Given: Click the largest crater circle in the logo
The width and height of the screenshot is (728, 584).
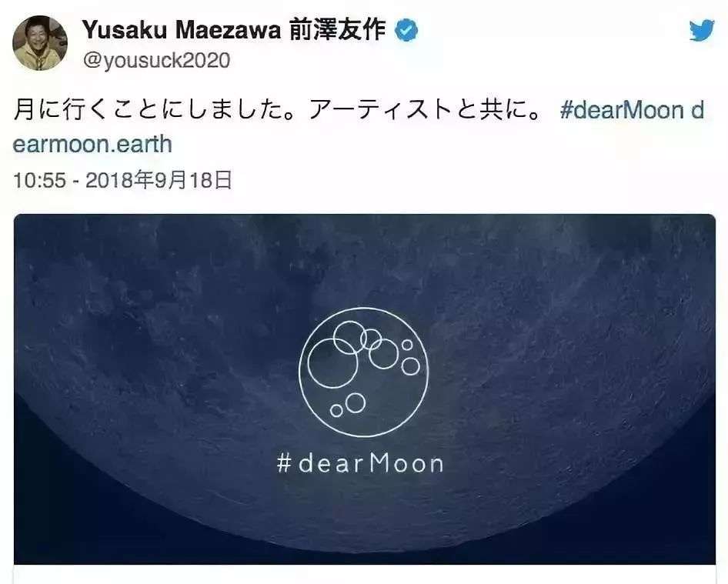Looking at the screenshot, I should [333, 363].
